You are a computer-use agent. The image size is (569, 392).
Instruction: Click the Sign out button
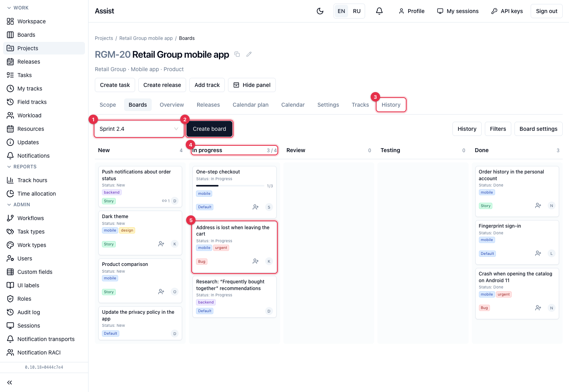(546, 11)
